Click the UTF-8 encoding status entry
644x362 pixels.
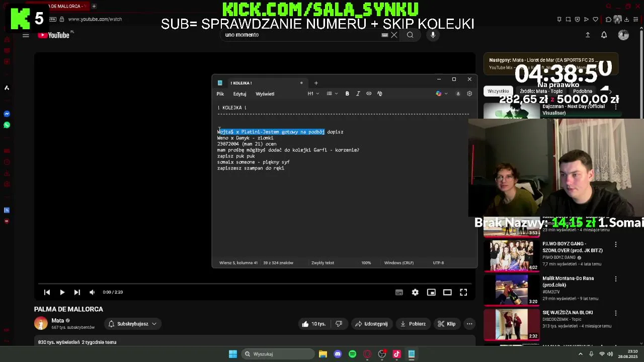[438, 263]
